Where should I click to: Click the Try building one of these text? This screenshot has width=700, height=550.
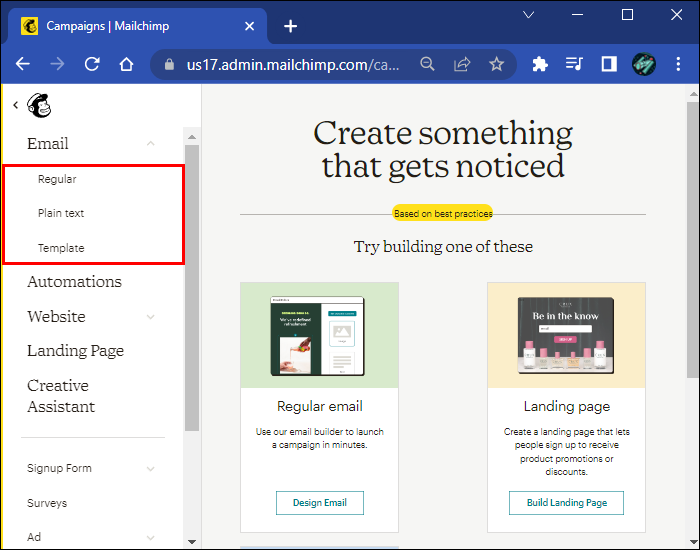tap(443, 247)
